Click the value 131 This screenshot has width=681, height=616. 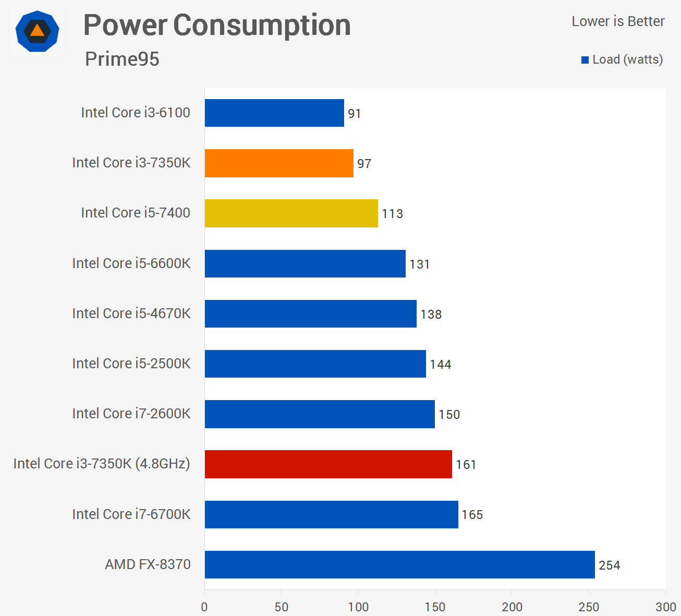[x=420, y=264]
